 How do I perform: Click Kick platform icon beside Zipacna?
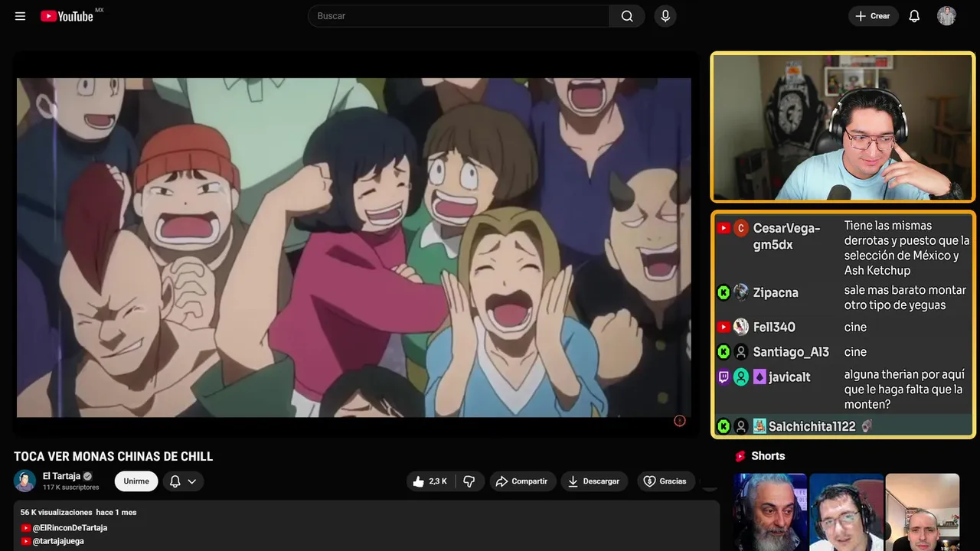[x=724, y=292]
